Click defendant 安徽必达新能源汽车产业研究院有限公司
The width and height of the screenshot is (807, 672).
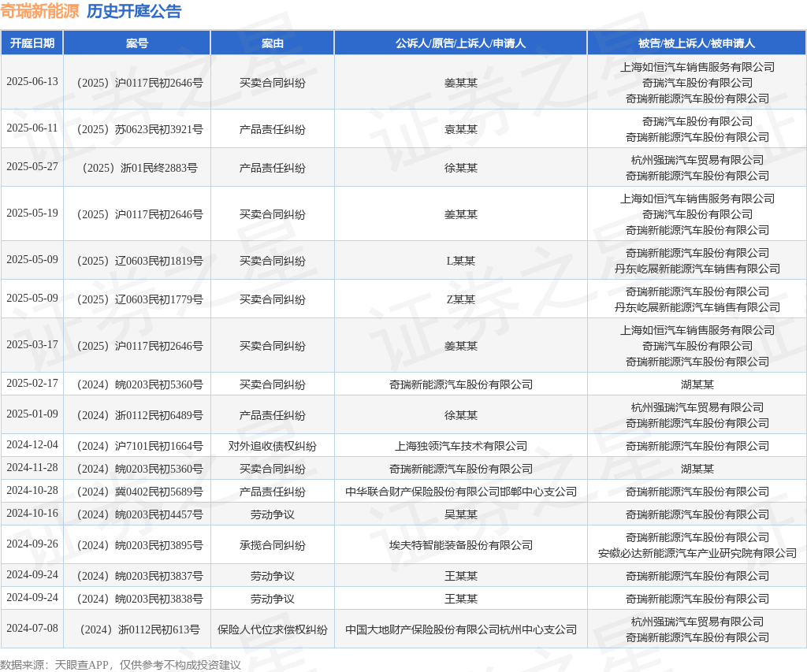(697, 553)
